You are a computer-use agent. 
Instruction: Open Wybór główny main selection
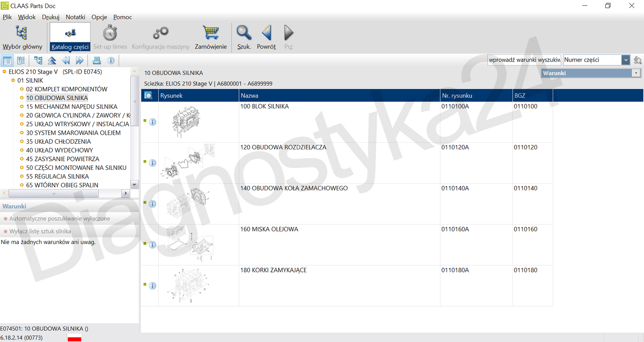click(x=22, y=37)
